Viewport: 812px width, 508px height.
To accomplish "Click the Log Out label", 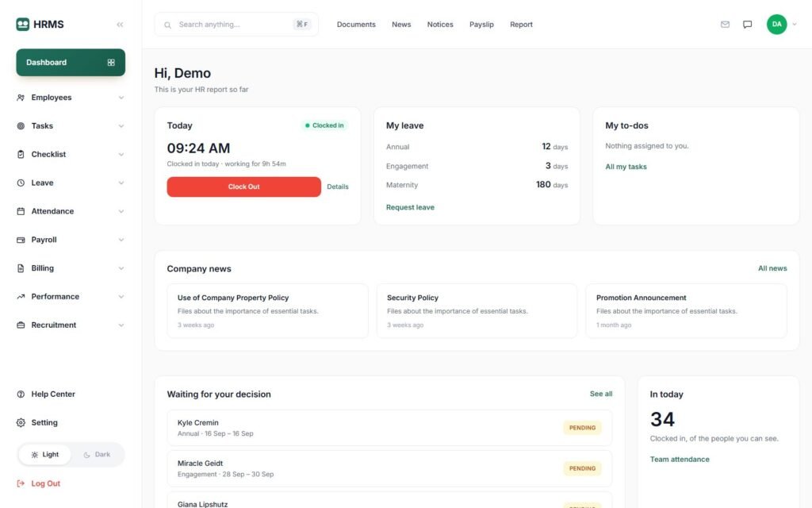I will click(45, 483).
